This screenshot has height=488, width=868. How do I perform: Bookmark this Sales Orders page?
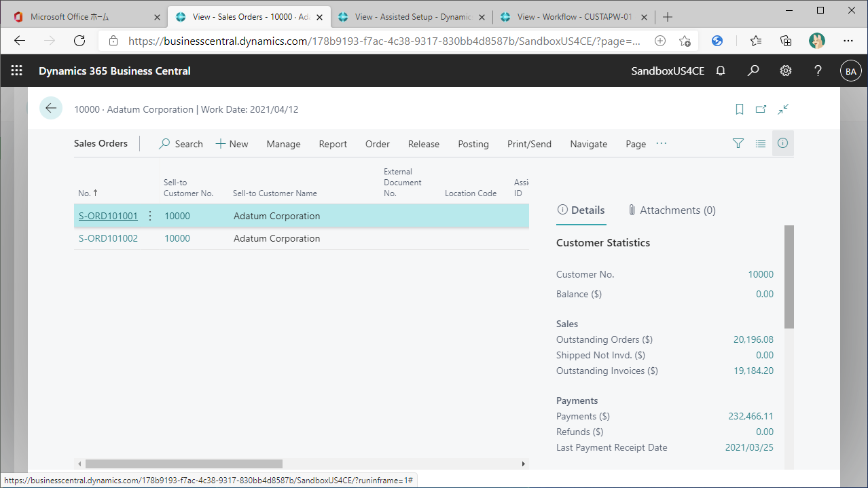739,109
